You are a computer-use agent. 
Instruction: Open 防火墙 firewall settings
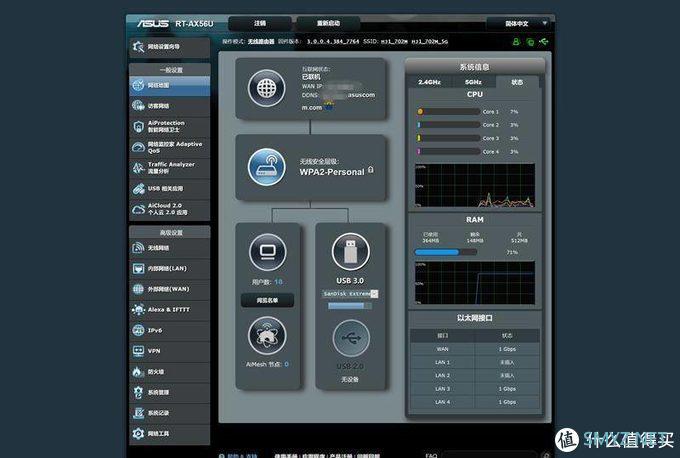click(x=170, y=372)
